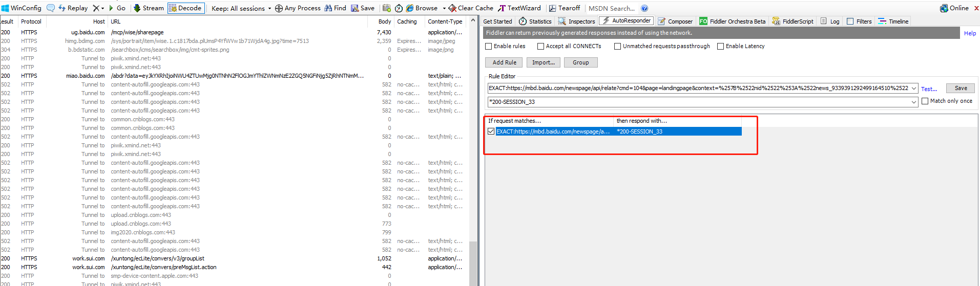Select the /mcp/wise/sharepage session row
This screenshot has width=980, height=286.
[x=234, y=32]
